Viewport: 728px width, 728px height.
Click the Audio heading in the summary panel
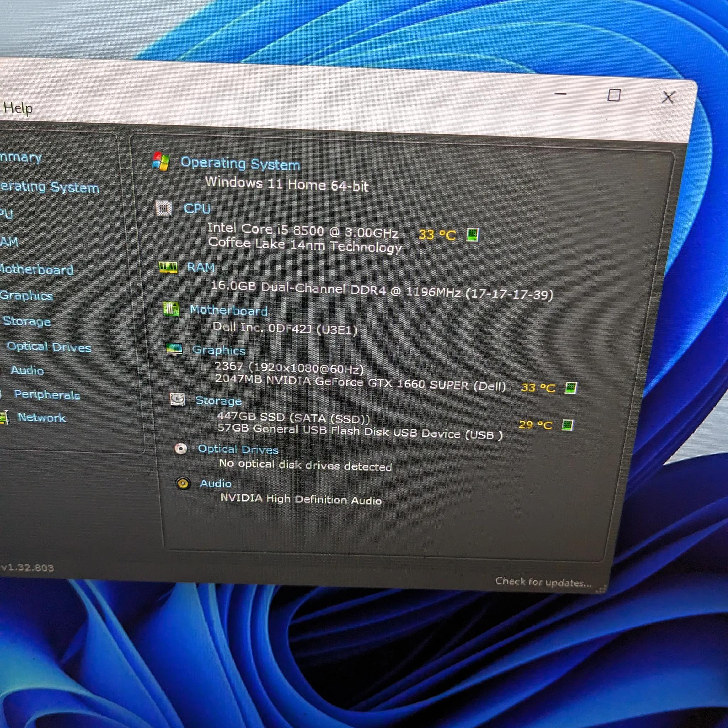pos(216,483)
